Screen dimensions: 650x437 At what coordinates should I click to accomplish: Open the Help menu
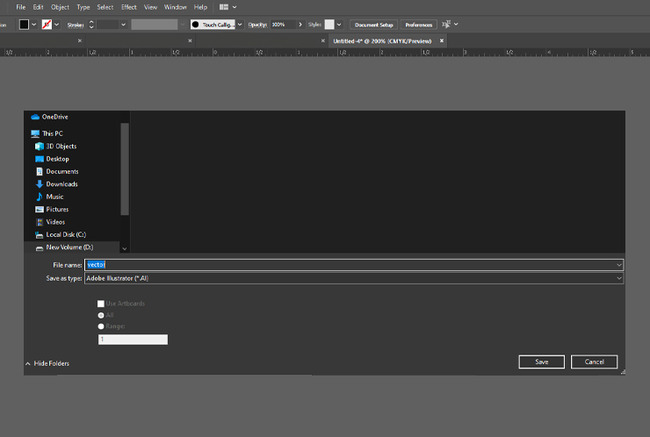(201, 7)
